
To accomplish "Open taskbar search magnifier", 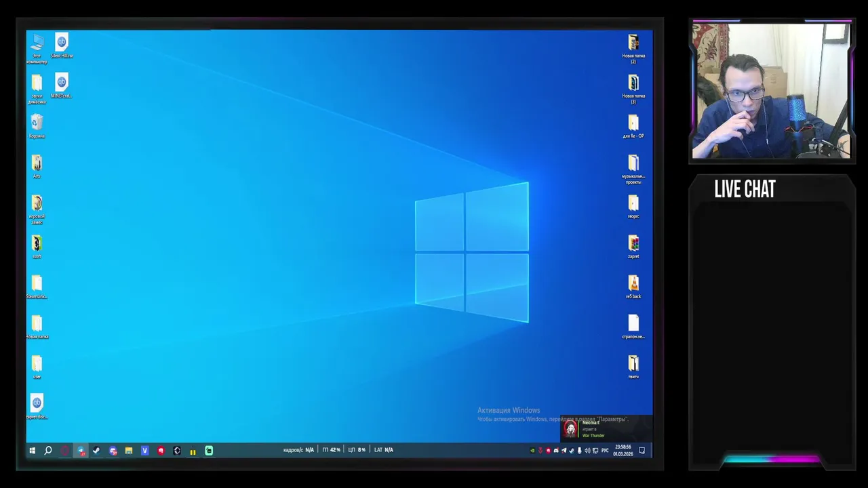I will [48, 451].
